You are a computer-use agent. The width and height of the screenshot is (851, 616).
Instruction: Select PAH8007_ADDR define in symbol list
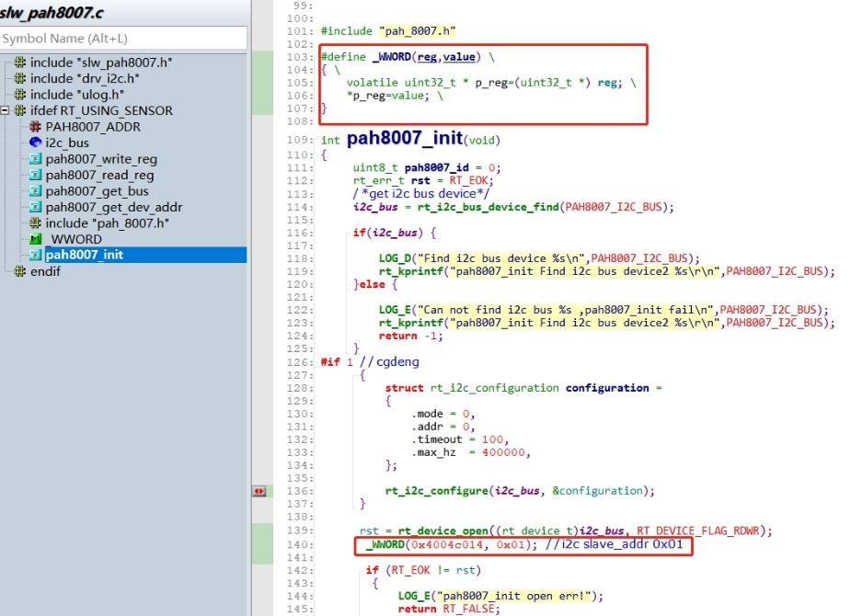(93, 127)
